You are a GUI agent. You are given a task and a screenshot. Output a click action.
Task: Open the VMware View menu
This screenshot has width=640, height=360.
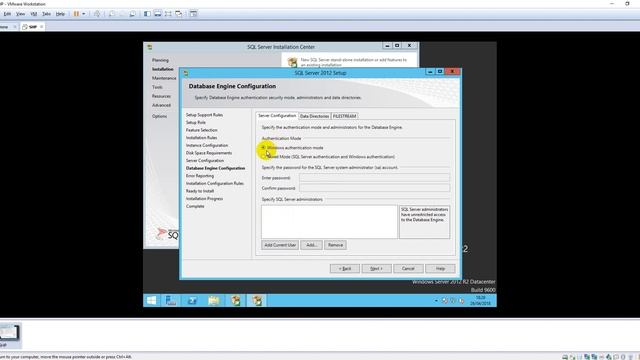20,14
